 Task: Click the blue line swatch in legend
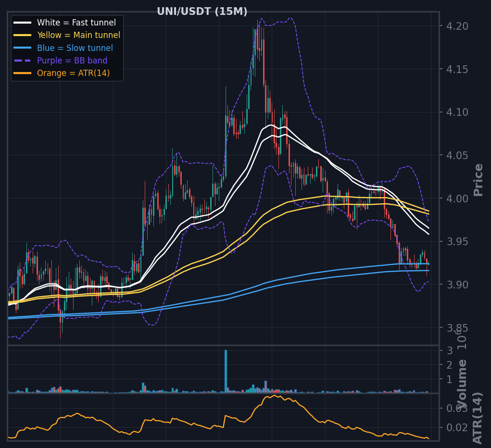coord(22,48)
